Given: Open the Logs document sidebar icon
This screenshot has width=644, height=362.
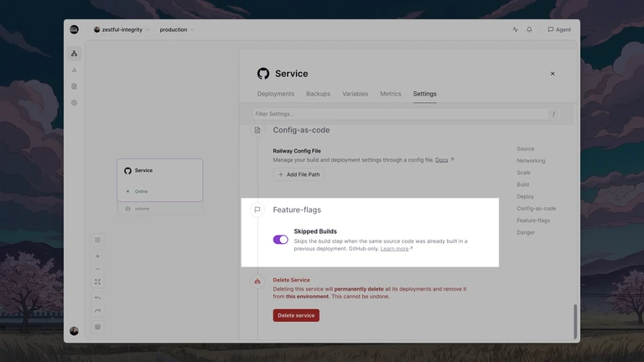Looking at the screenshot, I should click(x=74, y=86).
